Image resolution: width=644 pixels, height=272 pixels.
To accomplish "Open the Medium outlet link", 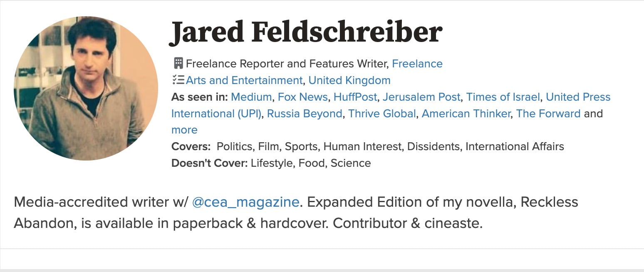I will tap(251, 97).
